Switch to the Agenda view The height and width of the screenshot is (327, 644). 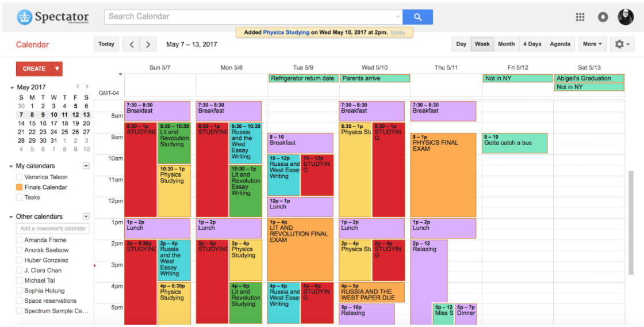[560, 44]
